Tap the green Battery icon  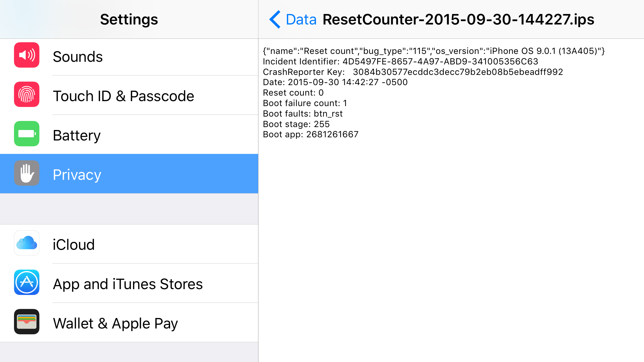27,134
